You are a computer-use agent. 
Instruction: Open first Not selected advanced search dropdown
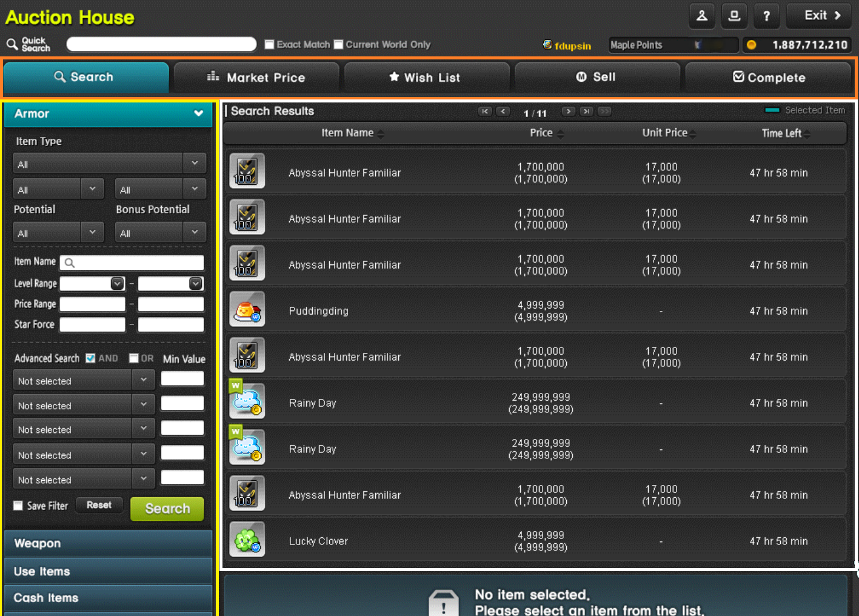coord(83,381)
